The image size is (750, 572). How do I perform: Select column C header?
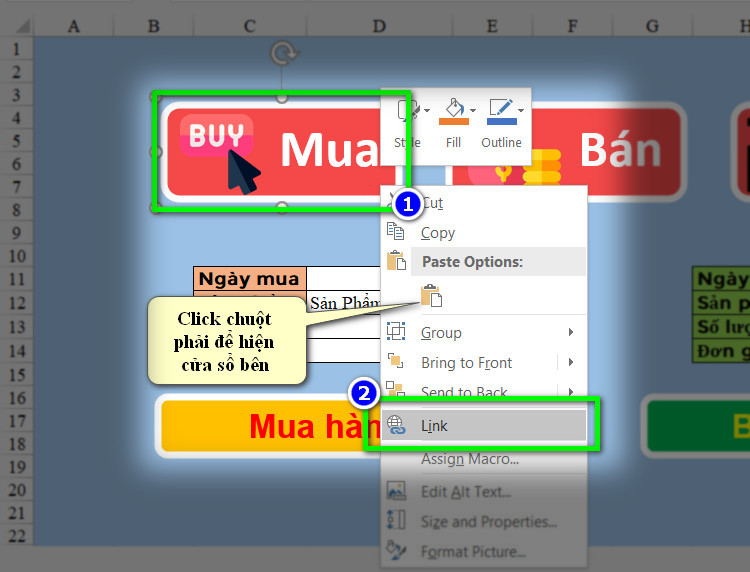point(249,26)
